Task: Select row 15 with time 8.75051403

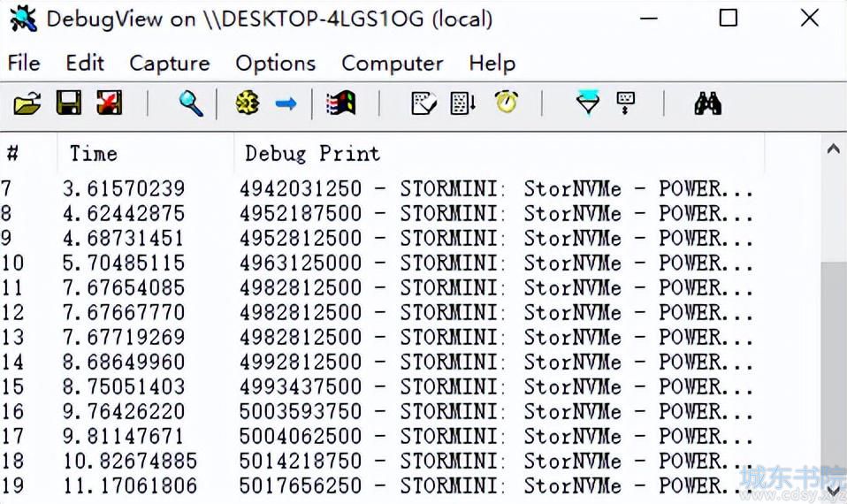Action: click(377, 388)
